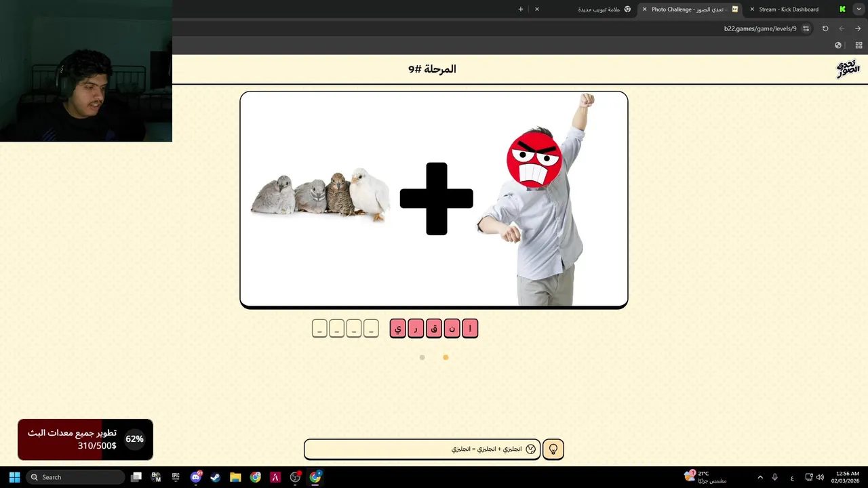Click the webcam overlay feed
868x488 pixels.
[x=86, y=70]
